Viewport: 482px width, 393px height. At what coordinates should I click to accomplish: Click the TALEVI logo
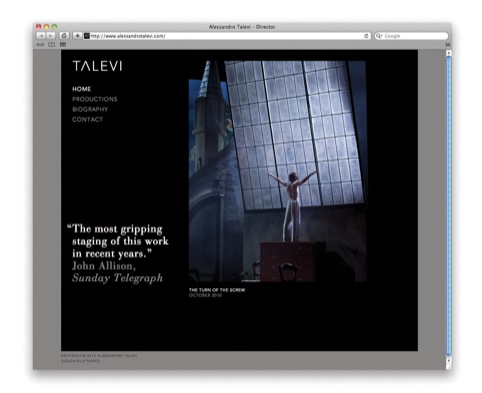[97, 66]
